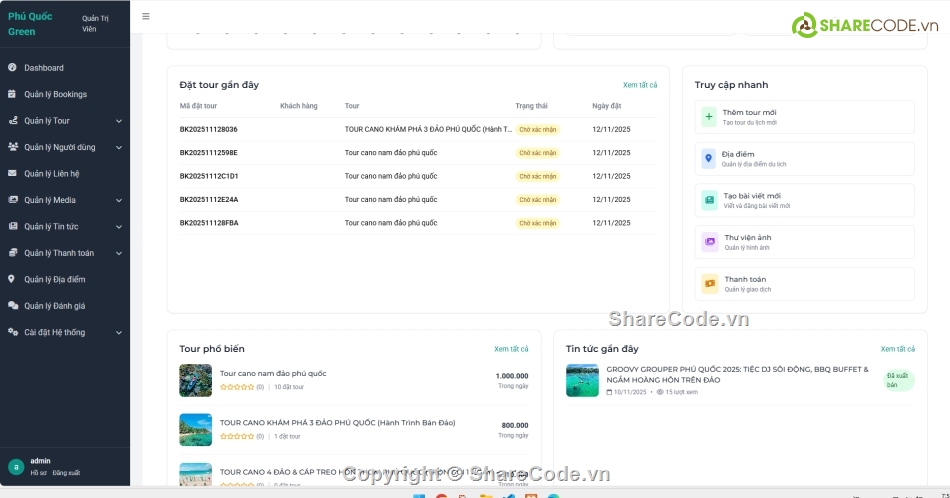The height and width of the screenshot is (498, 950).
Task: Click Chờ xác nhận badge for BK202511128FBA
Action: tap(537, 224)
